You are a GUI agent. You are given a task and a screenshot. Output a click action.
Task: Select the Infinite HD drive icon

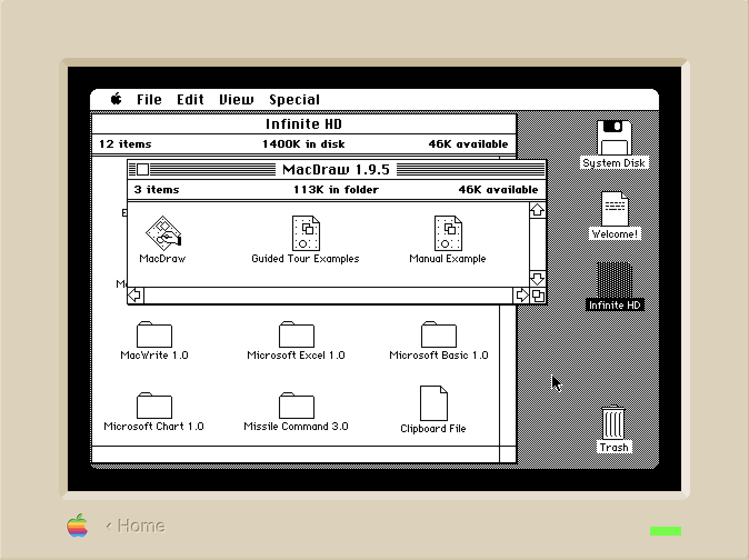tap(615, 280)
